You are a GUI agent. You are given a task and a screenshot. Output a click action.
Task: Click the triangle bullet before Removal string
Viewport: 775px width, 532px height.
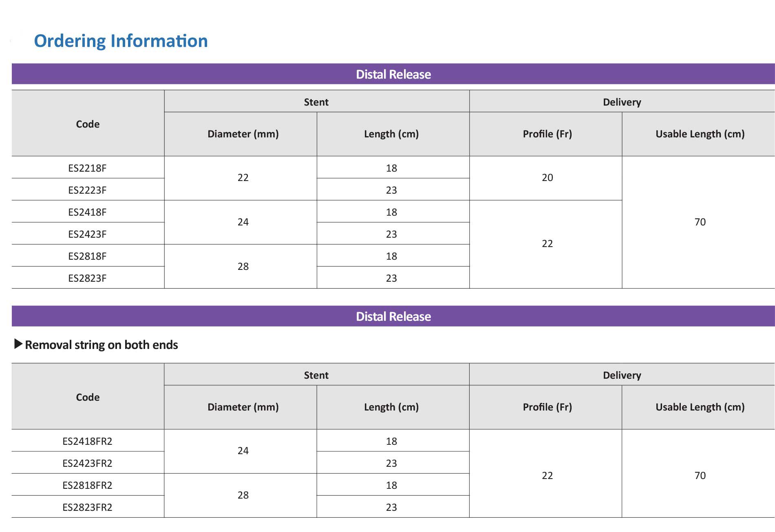pyautogui.click(x=18, y=344)
